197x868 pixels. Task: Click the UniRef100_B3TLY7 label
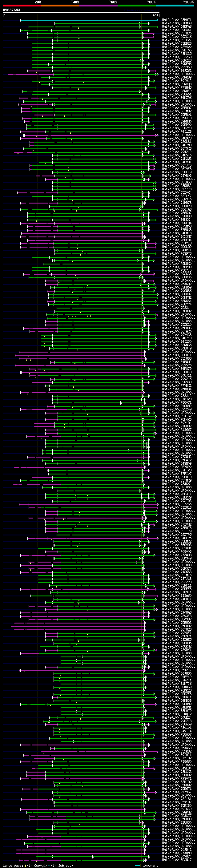click(x=177, y=196)
